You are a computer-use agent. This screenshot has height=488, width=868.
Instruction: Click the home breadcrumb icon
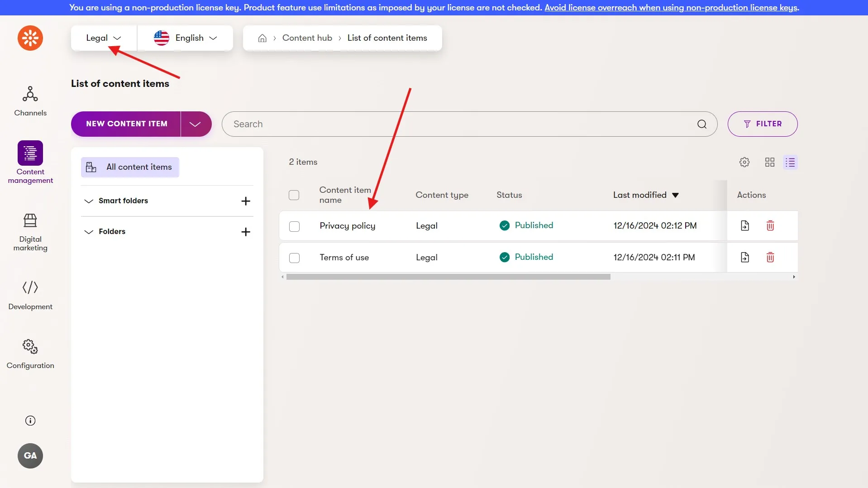coord(262,38)
